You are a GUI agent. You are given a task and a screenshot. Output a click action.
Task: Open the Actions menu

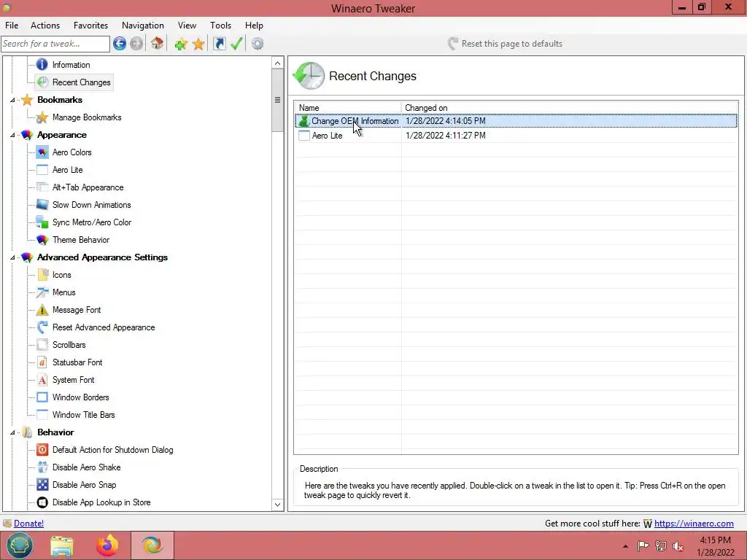pos(45,26)
